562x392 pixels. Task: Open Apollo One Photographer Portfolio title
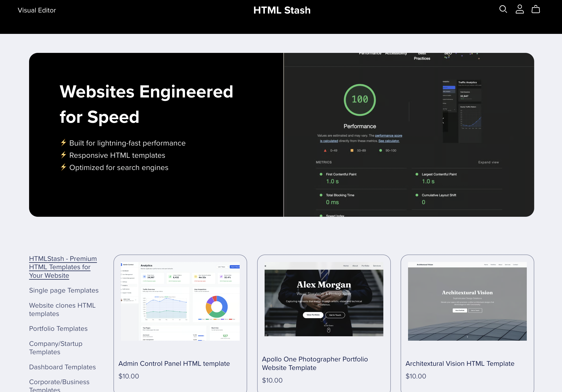(315, 363)
